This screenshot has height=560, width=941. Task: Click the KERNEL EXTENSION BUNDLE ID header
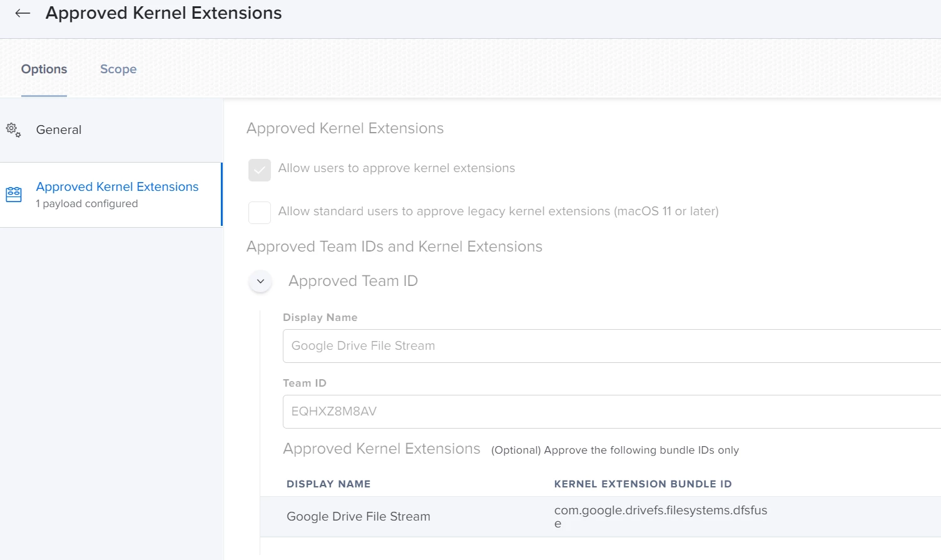coord(643,484)
